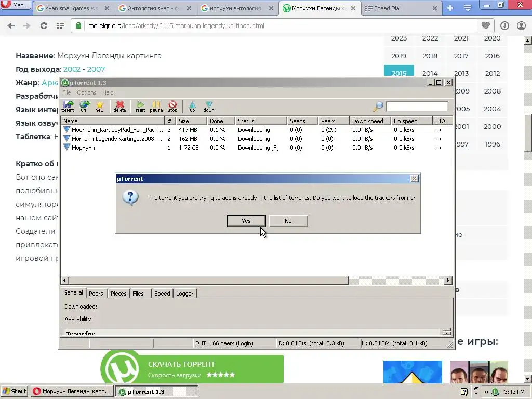The width and height of the screenshot is (532, 399).
Task: Open a new browser tab with plus
Action: coord(450,8)
